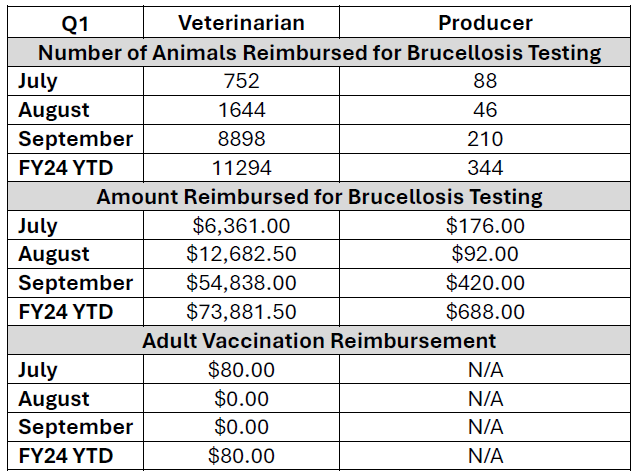This screenshot has width=637, height=476.
Task: Click the $6,361.00 amount cell
Action: [241, 226]
